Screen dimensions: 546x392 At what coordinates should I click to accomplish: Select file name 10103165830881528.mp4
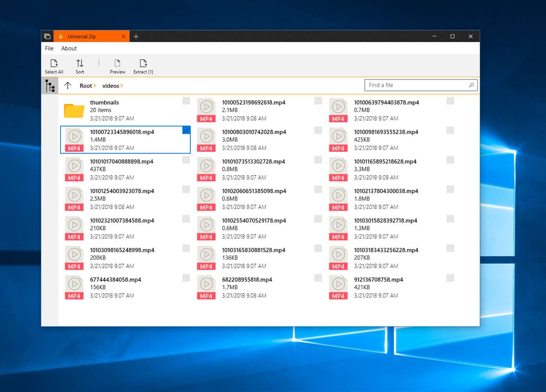(254, 250)
